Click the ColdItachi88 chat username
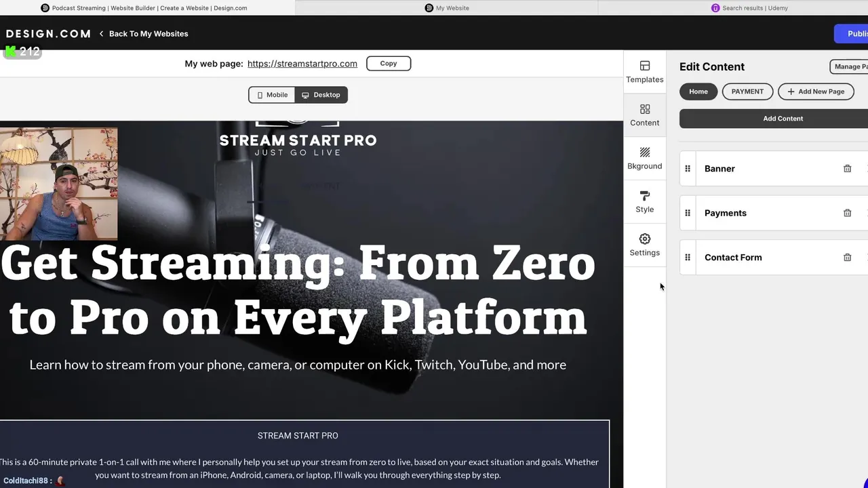The width and height of the screenshot is (868, 488). pos(26,481)
